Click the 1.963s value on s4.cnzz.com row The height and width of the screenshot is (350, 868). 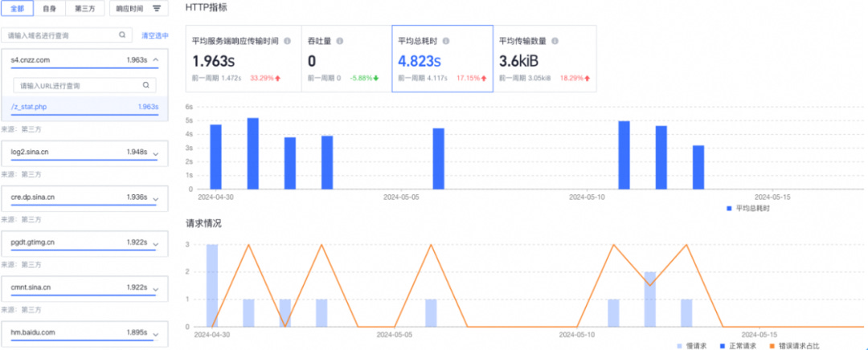pyautogui.click(x=137, y=59)
